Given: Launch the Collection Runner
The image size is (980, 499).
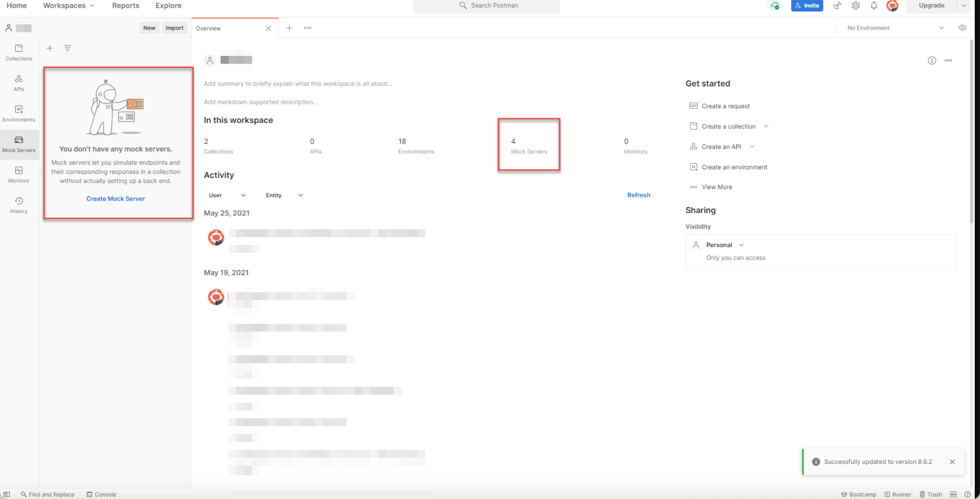Looking at the screenshot, I should tap(898, 494).
